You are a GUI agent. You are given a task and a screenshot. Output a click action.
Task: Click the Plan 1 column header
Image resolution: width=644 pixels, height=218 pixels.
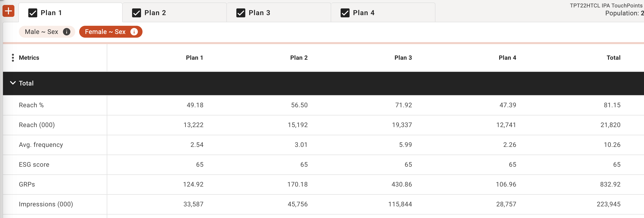(194, 58)
